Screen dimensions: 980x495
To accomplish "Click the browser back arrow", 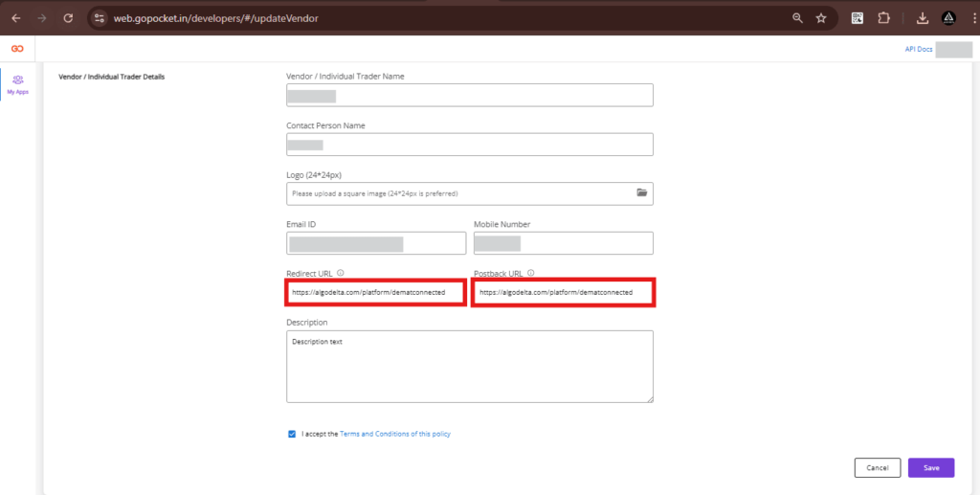I will coord(15,17).
